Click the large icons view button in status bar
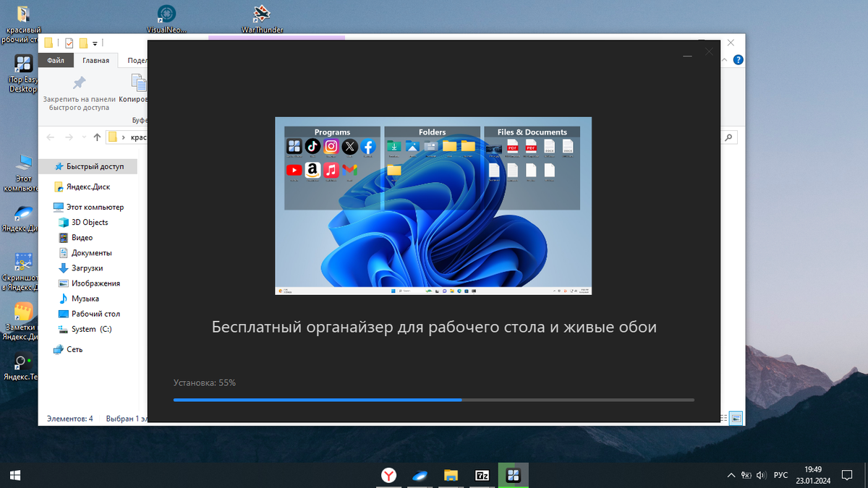This screenshot has height=488, width=868. pyautogui.click(x=736, y=418)
